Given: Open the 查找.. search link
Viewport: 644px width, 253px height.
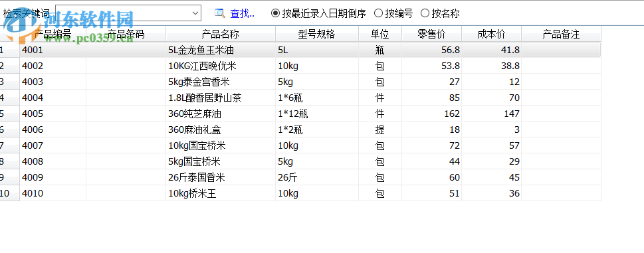Looking at the screenshot, I should click(x=242, y=13).
